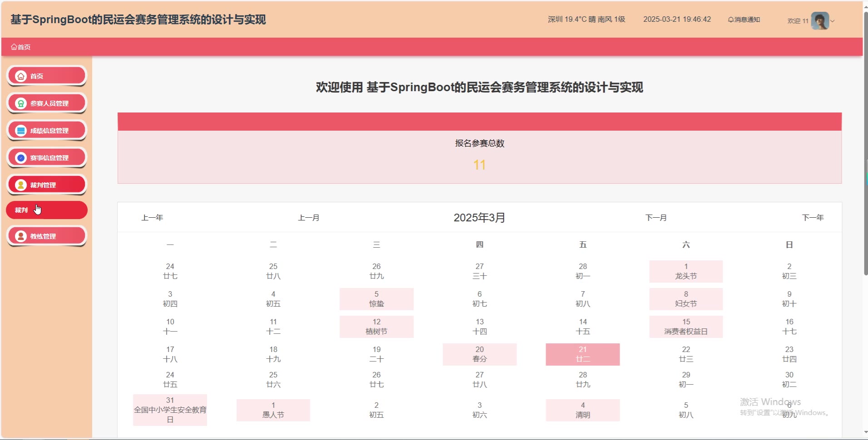Select calendar date 30 初二
868x440 pixels.
789,380
